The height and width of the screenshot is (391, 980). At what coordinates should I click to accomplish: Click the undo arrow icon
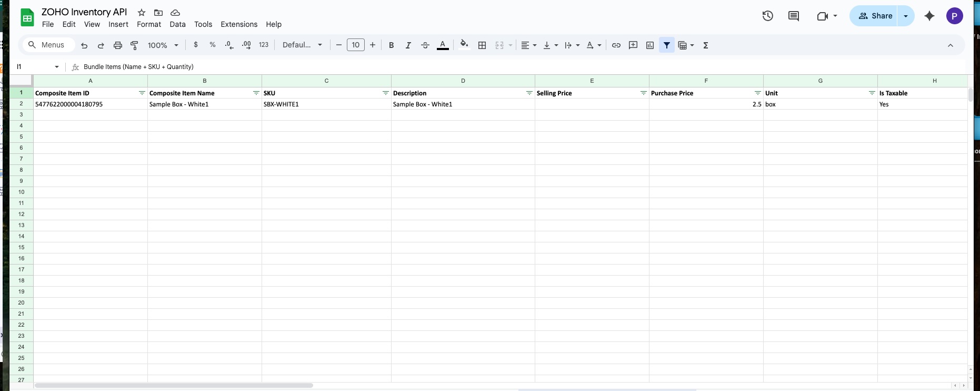tap(84, 45)
